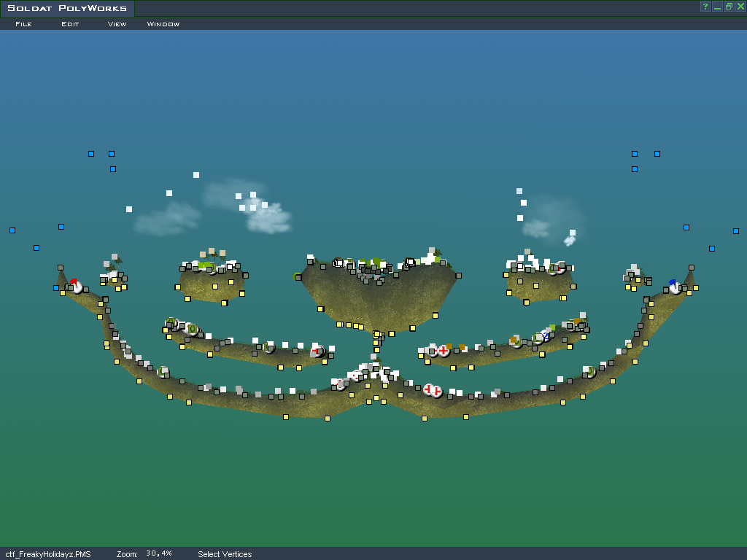
Task: Select the green spawn marker on lower left arc
Action: pyautogui.click(x=163, y=372)
